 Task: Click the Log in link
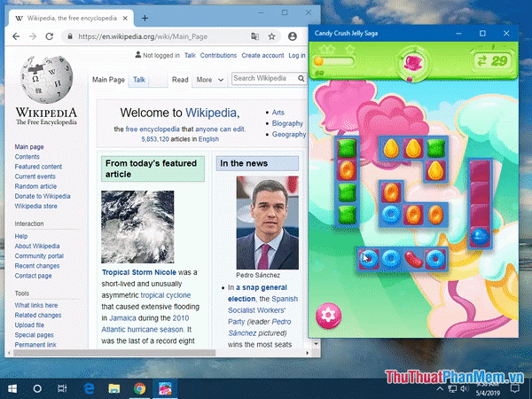[x=297, y=55]
